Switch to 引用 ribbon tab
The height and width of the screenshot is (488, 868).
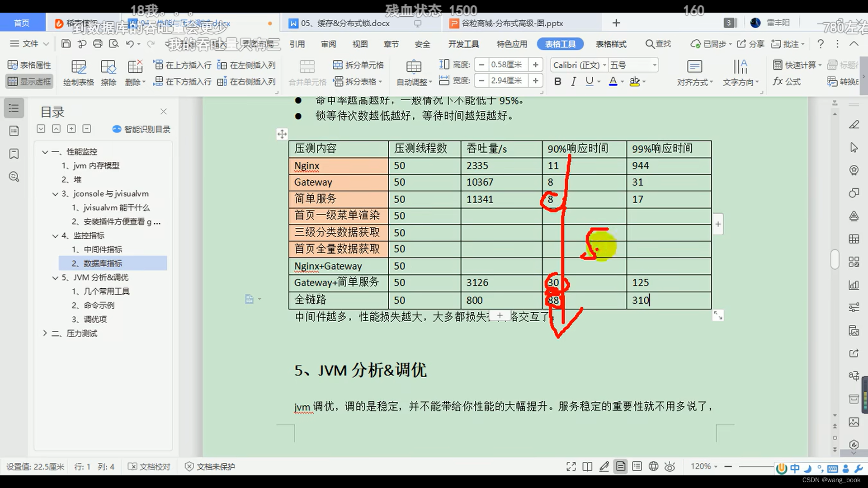coord(297,44)
